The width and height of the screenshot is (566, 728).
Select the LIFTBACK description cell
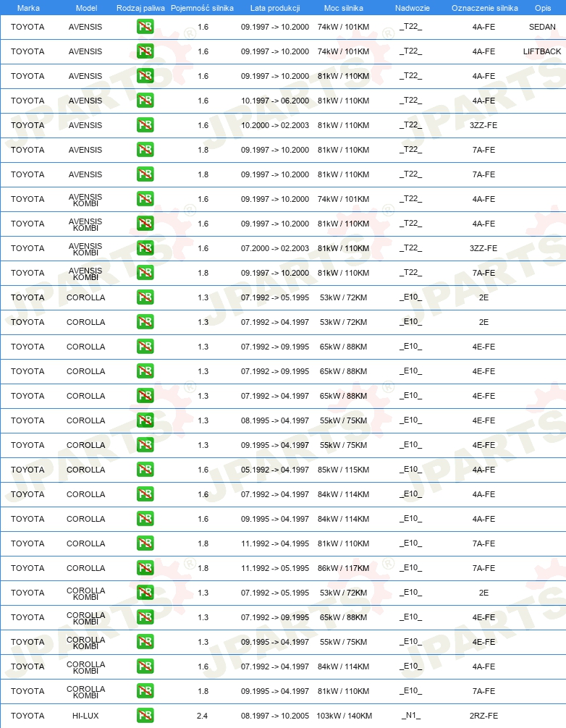542,51
